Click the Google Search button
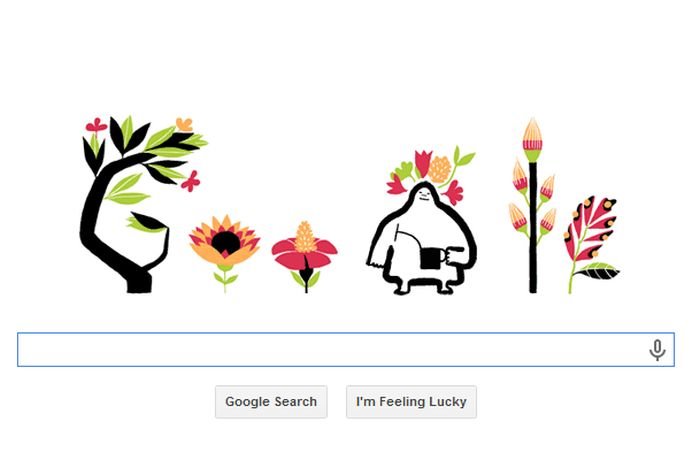 click(271, 401)
